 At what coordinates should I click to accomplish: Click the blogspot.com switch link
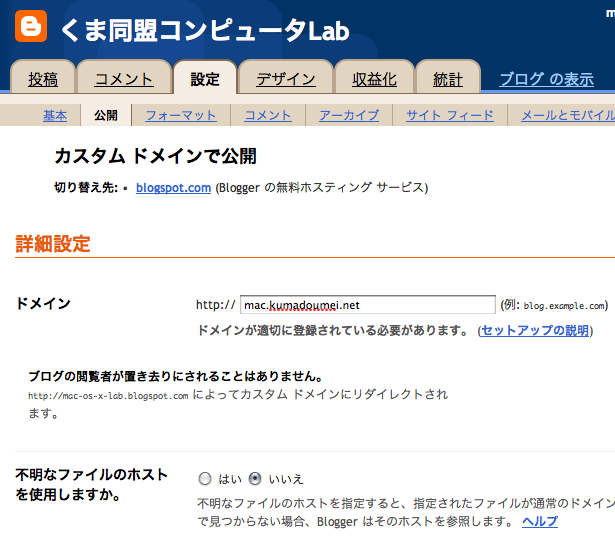tap(173, 188)
